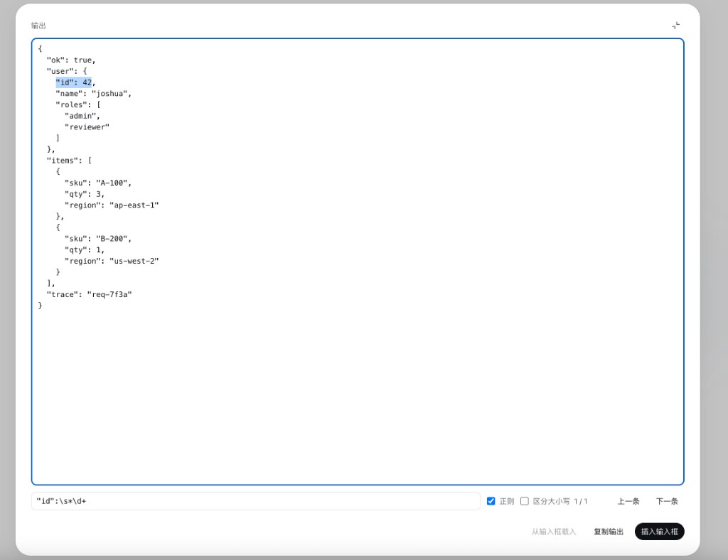Toggle the 正则 regex checkbox

tap(491, 501)
